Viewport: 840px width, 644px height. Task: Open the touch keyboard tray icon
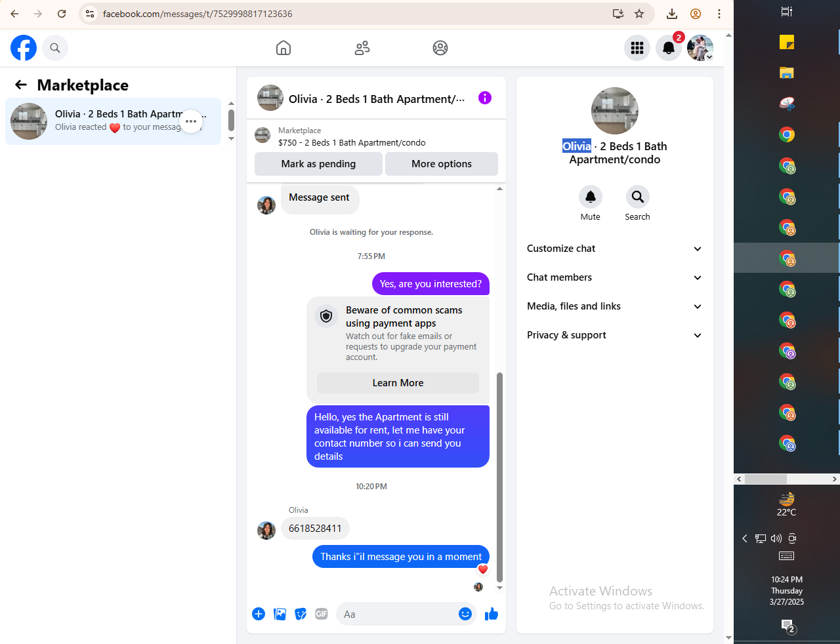tap(786, 556)
